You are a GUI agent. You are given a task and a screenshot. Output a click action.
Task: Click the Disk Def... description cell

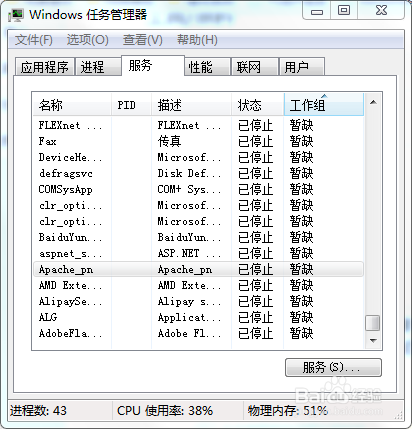tap(189, 173)
